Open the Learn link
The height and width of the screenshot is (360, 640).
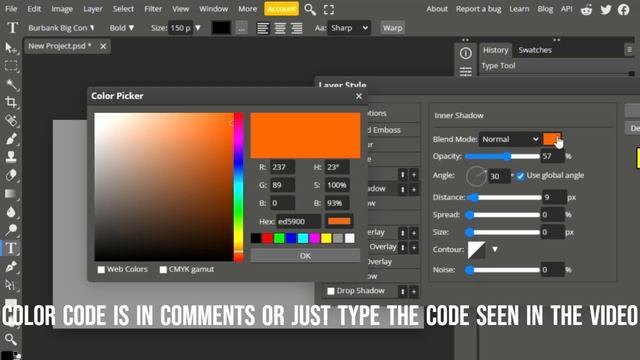519,9
